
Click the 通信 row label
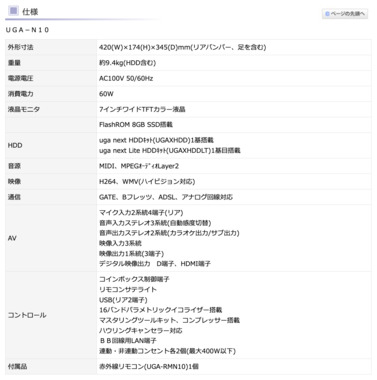[x=14, y=197]
